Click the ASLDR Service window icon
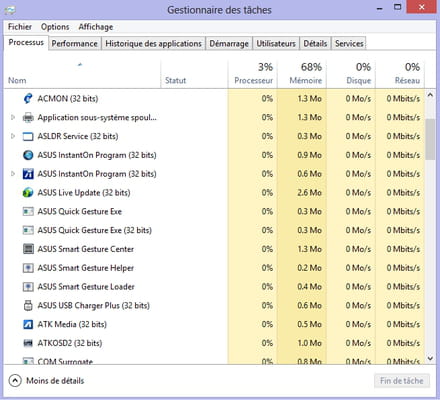 point(28,136)
